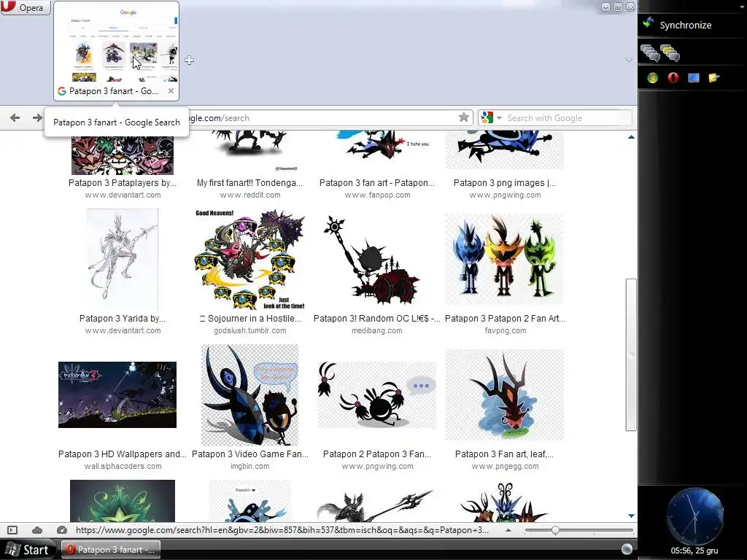The width and height of the screenshot is (747, 560).
Task: Click medibang.com source text
Action: (377, 330)
